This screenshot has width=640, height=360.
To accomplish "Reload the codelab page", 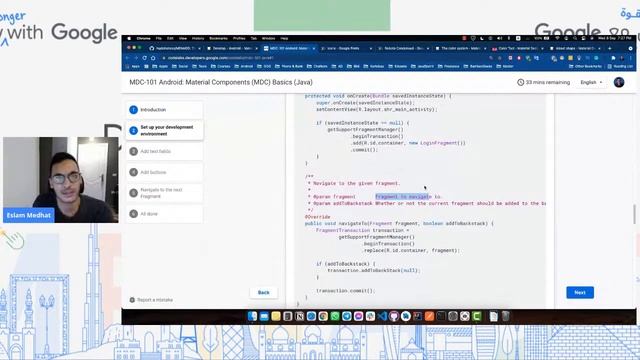I will [144, 58].
